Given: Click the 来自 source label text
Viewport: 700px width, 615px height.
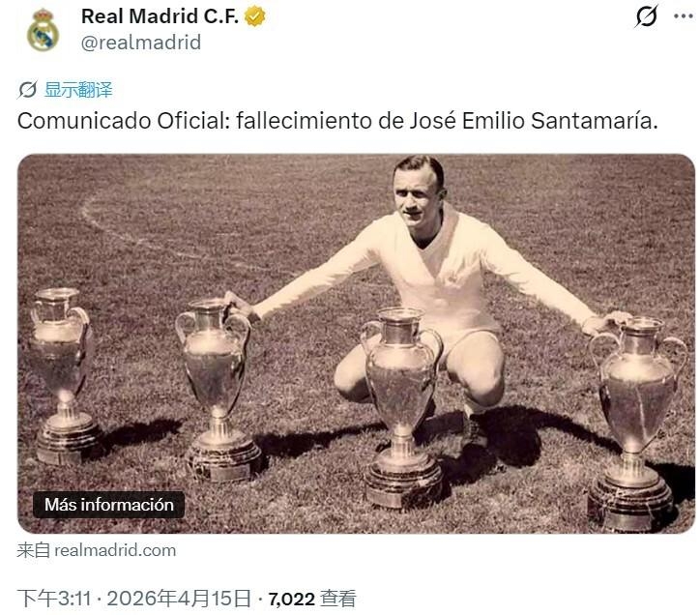Looking at the screenshot, I should pyautogui.click(x=34, y=550).
